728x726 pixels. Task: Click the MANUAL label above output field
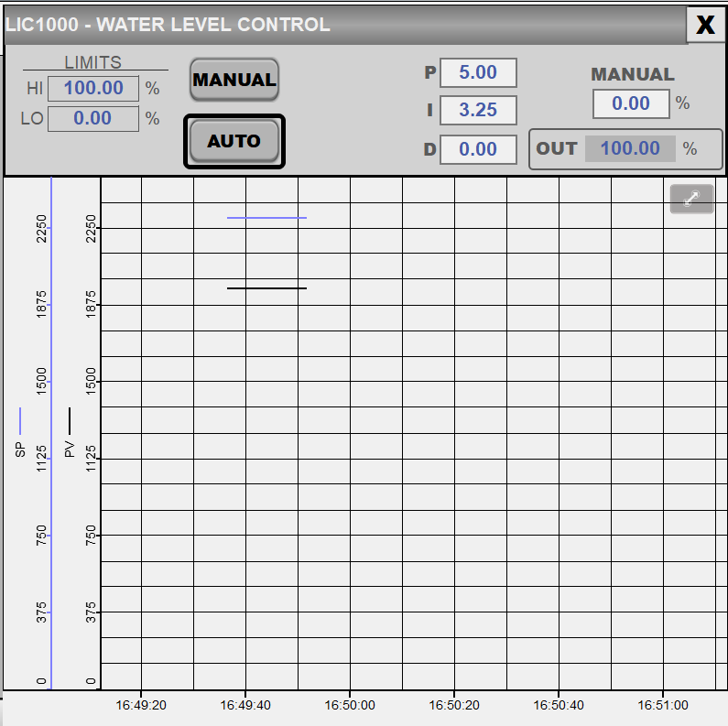pos(633,74)
